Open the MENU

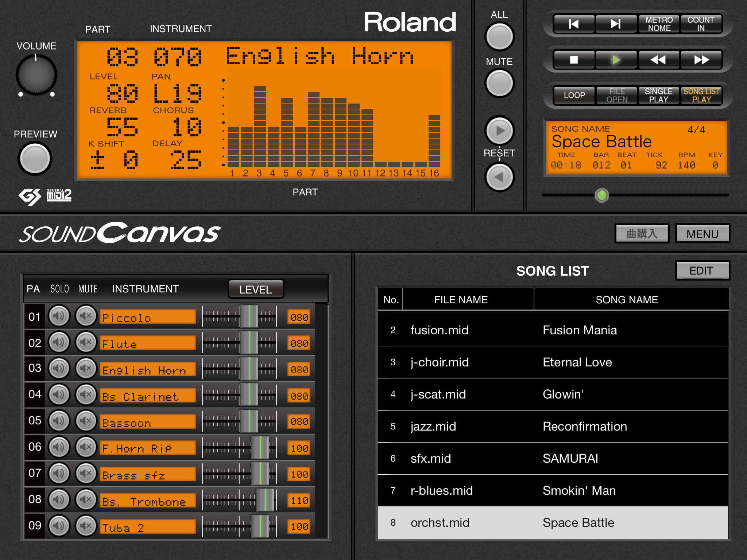[702, 234]
